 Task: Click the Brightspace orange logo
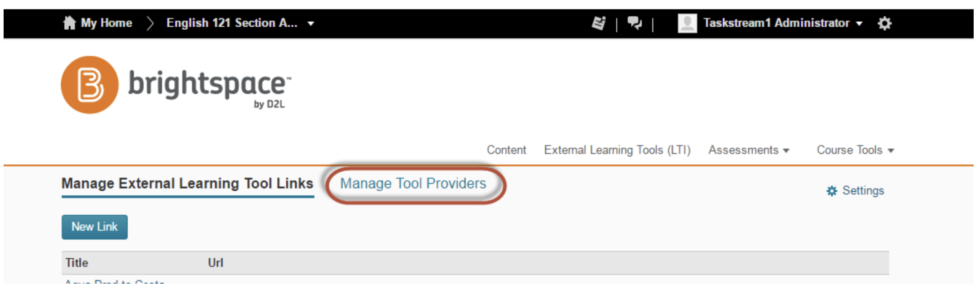(90, 85)
